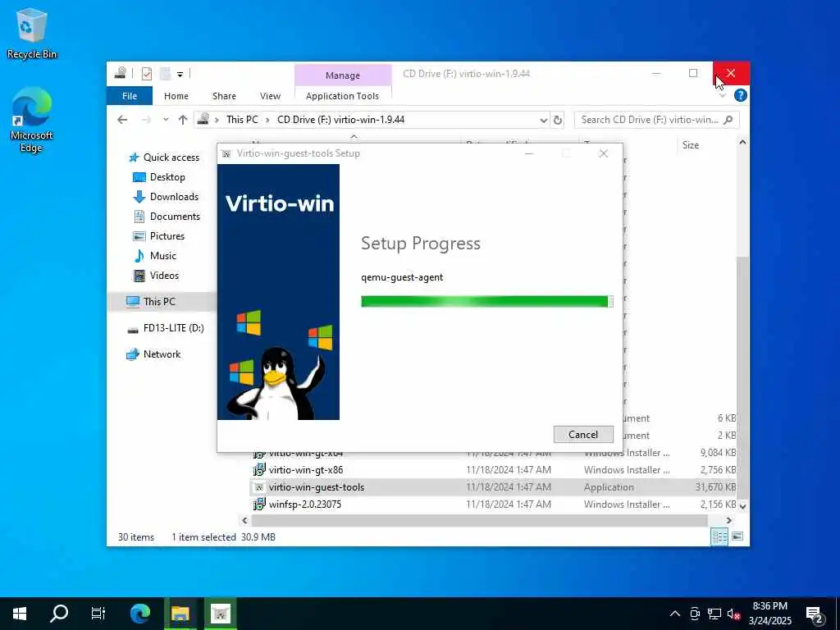Click the network icon in system tray

click(714, 614)
